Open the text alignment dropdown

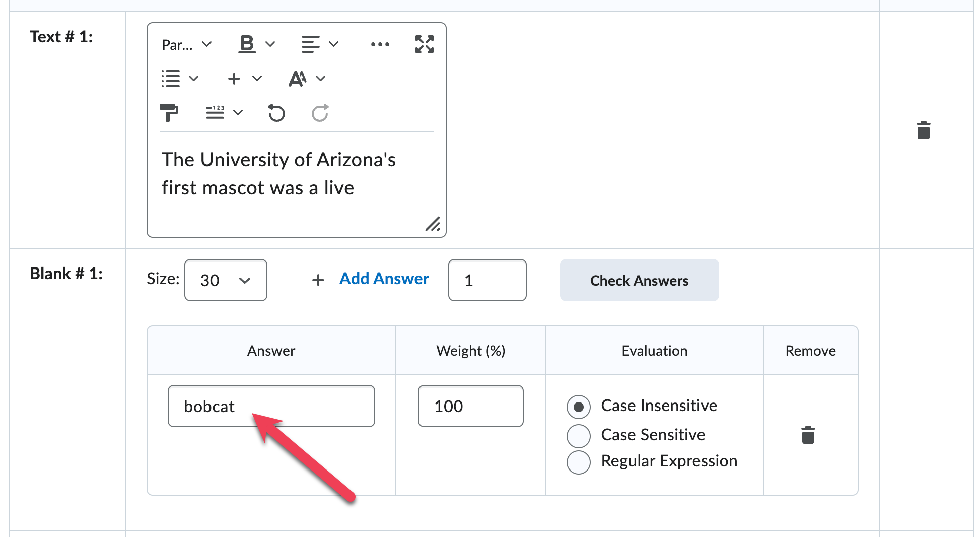[x=319, y=44]
